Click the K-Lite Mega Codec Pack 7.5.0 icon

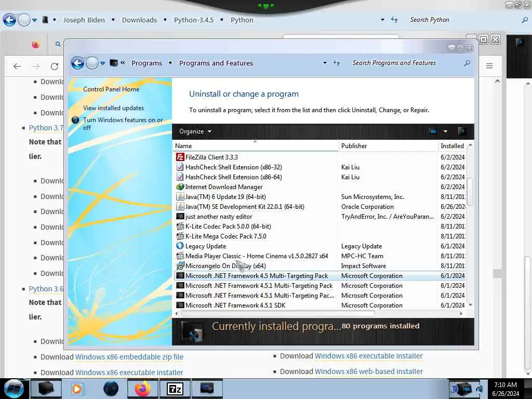[x=180, y=236]
